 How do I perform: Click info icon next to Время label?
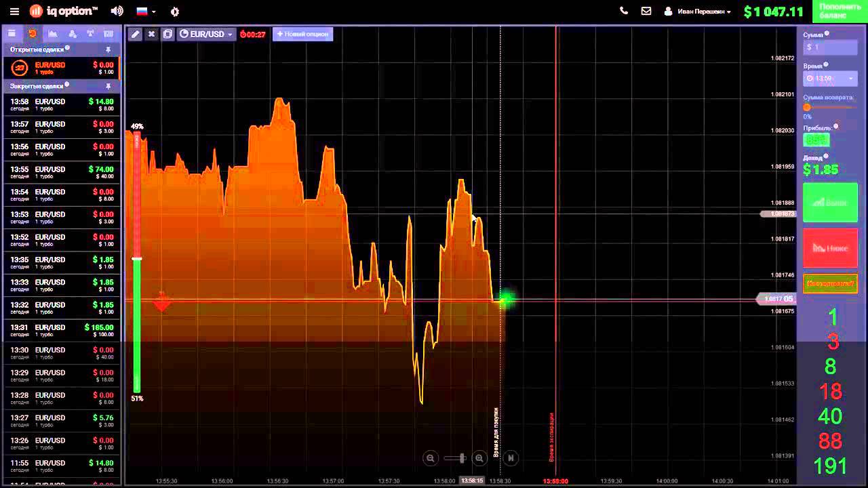pyautogui.click(x=827, y=65)
